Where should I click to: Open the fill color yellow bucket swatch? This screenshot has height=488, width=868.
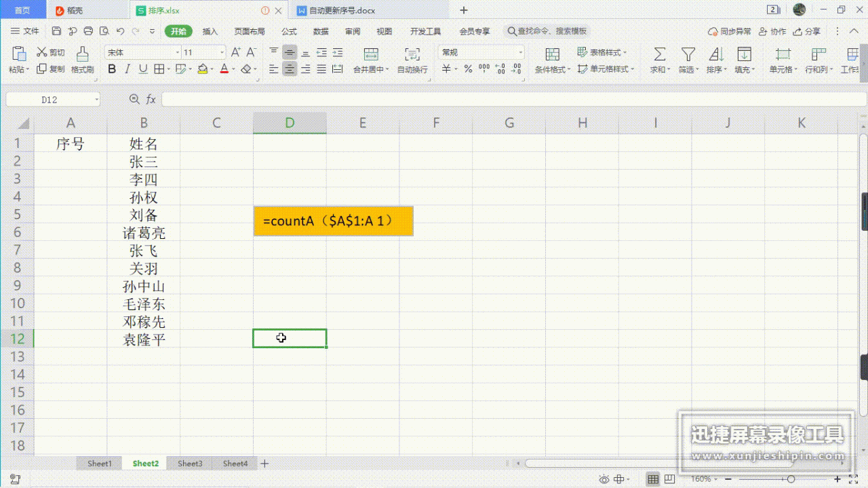pyautogui.click(x=203, y=69)
